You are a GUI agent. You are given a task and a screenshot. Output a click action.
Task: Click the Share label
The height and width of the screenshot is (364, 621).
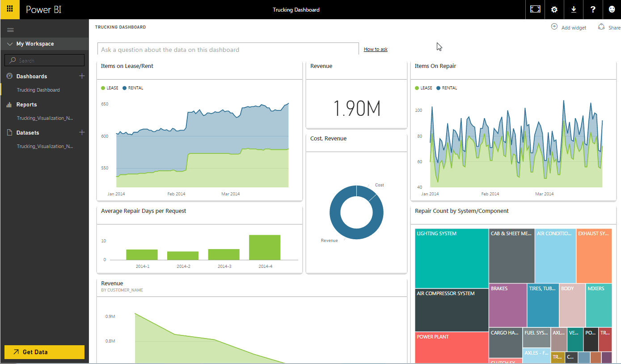click(x=614, y=28)
